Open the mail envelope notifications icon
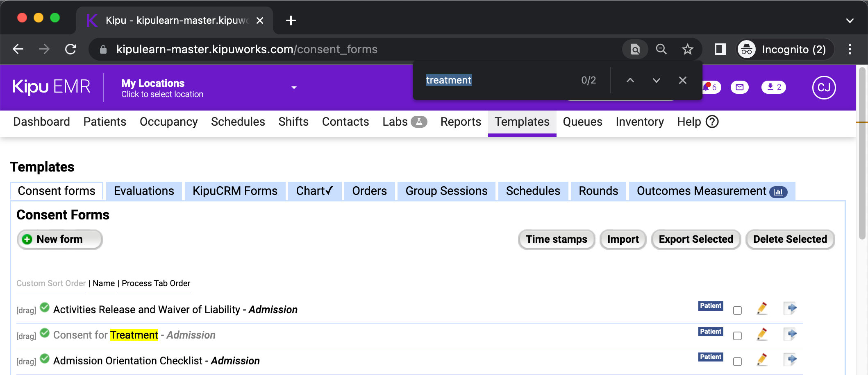 [739, 87]
